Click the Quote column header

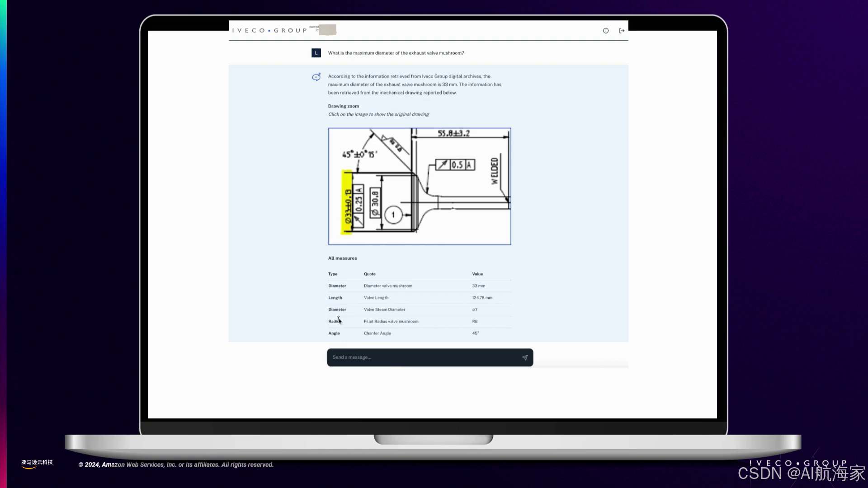coord(369,274)
